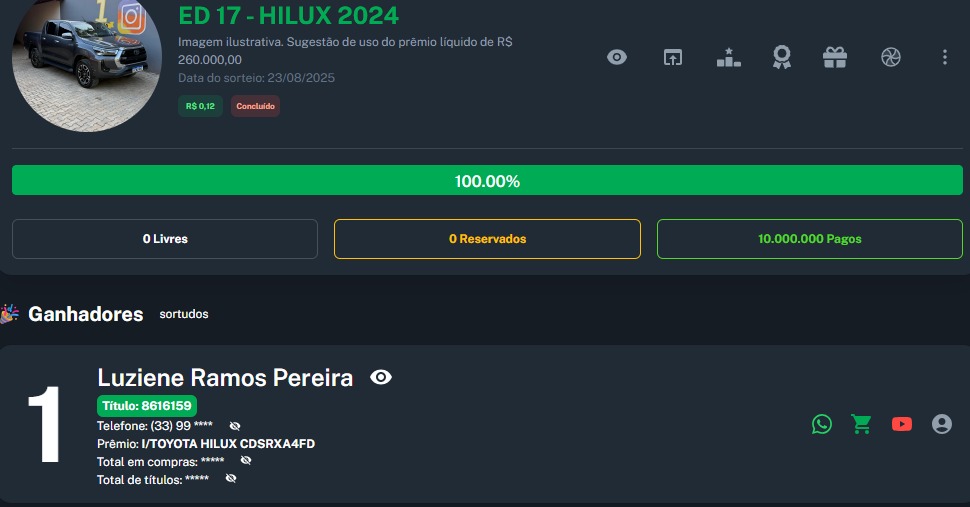Toggle the eye icon in the raffle toolbar
The image size is (970, 507).
[x=617, y=58]
